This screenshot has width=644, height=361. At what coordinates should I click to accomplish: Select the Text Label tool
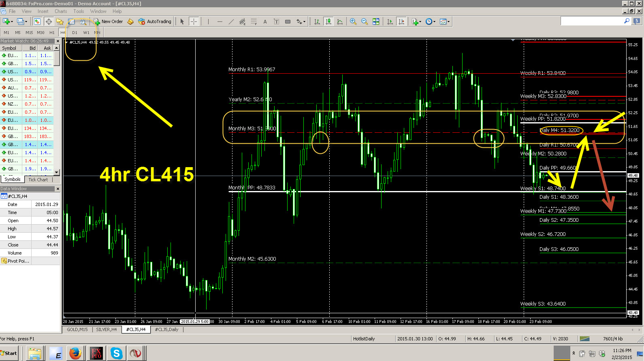[x=276, y=21]
